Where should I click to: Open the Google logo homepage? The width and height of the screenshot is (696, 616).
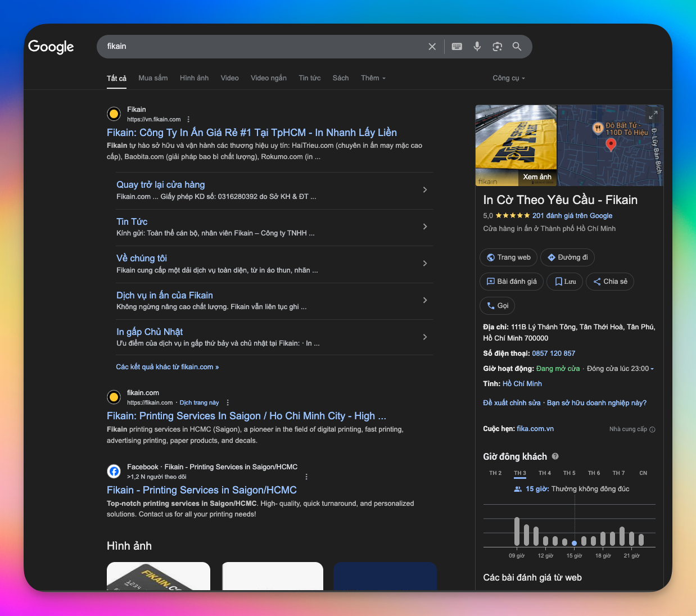[51, 47]
